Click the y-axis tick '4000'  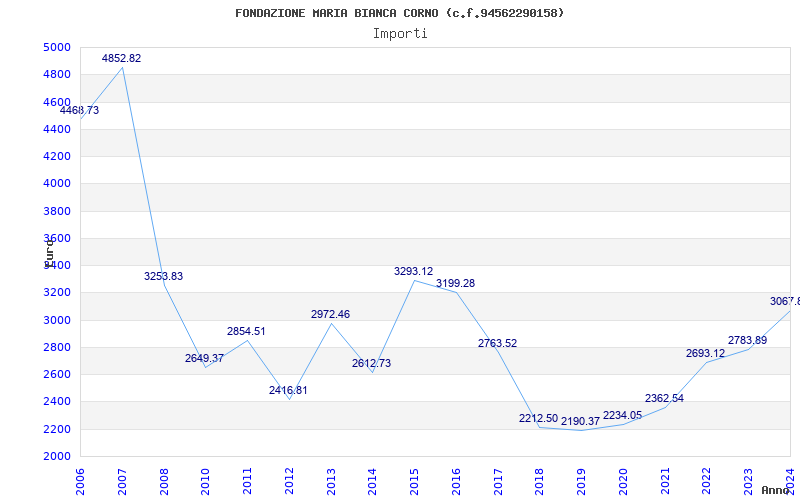57,184
